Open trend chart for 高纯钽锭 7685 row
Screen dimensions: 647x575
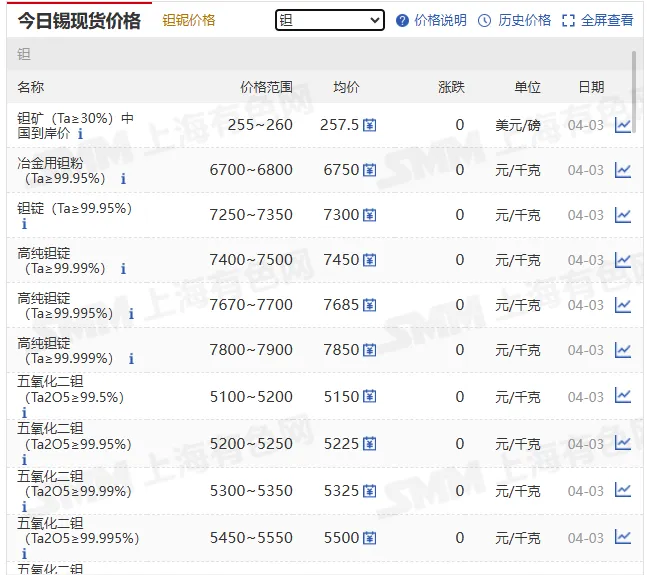pos(623,305)
